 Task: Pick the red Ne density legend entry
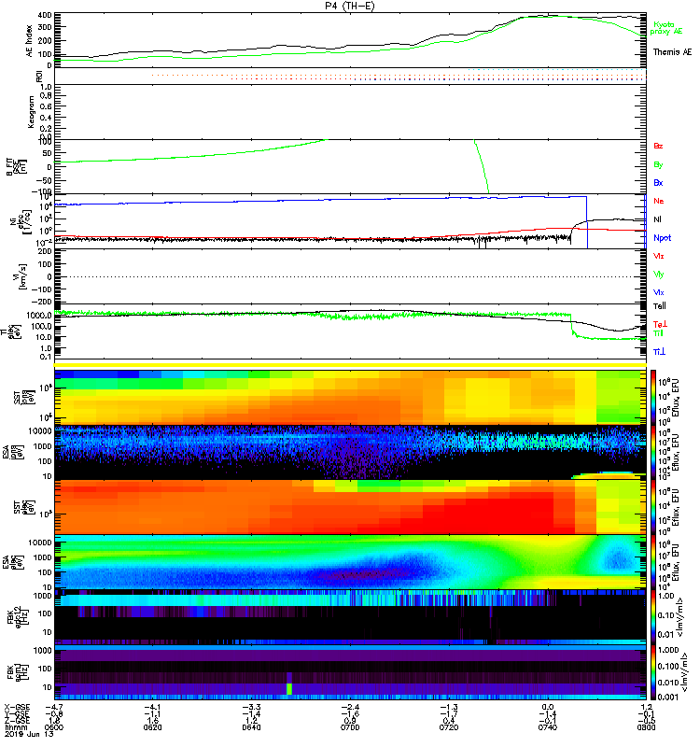[x=659, y=201]
